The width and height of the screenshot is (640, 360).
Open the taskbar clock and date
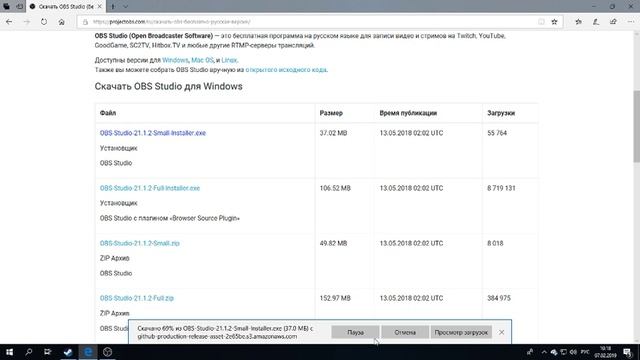point(605,352)
